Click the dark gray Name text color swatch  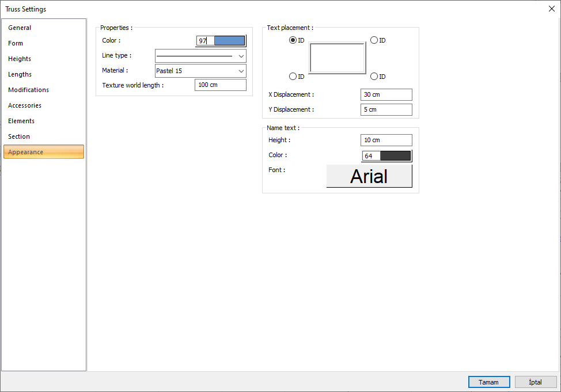[x=395, y=156]
